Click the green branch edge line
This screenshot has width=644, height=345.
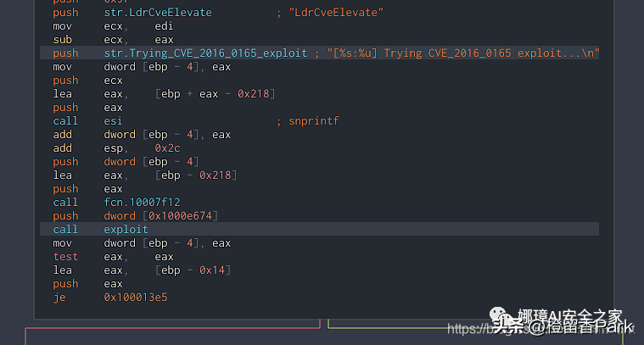point(329,325)
